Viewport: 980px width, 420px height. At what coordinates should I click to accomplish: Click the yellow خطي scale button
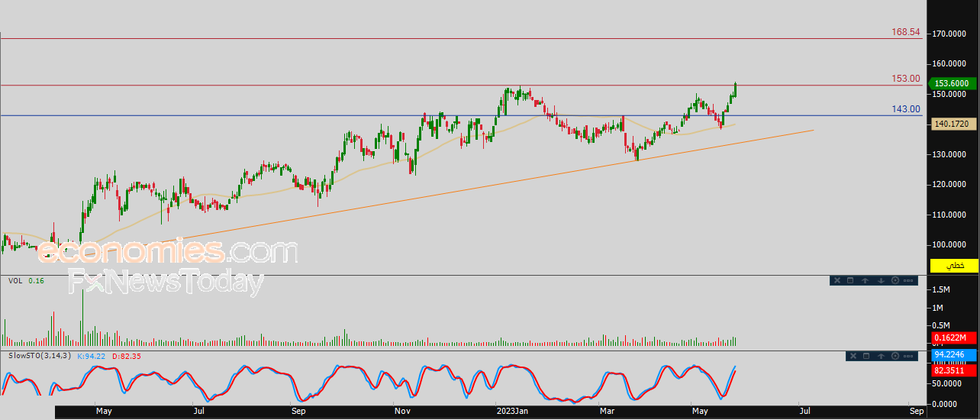(x=954, y=265)
